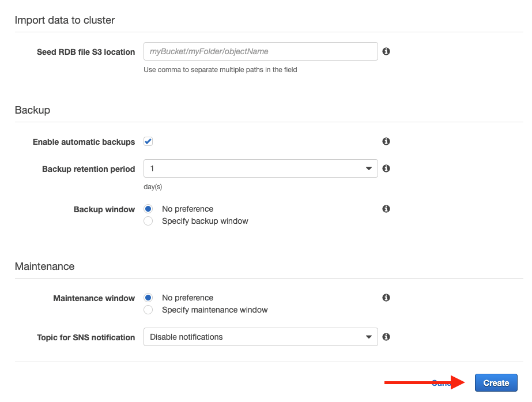Click info icon for Maintenance window
This screenshot has width=532, height=402.
386,298
